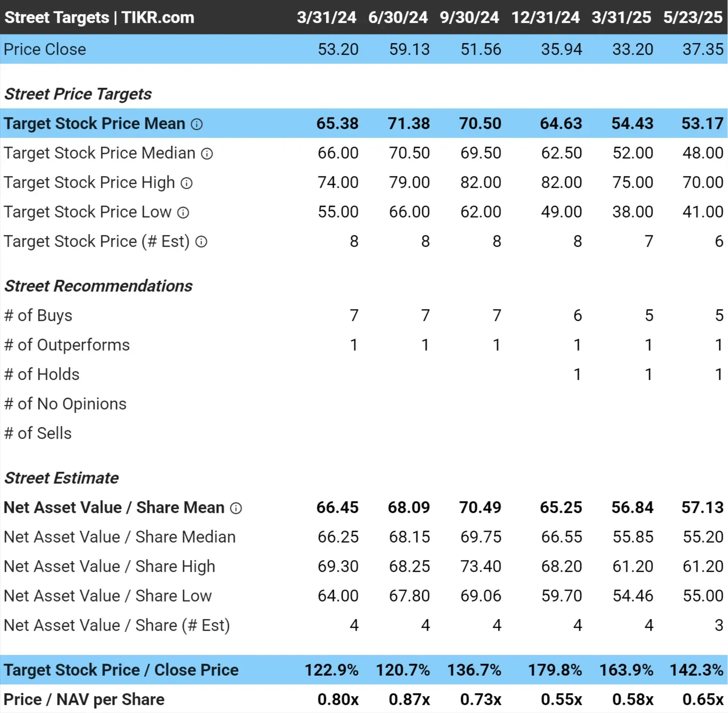728x713 pixels.
Task: Click the 179.8% ratio value
Action: [x=555, y=670]
